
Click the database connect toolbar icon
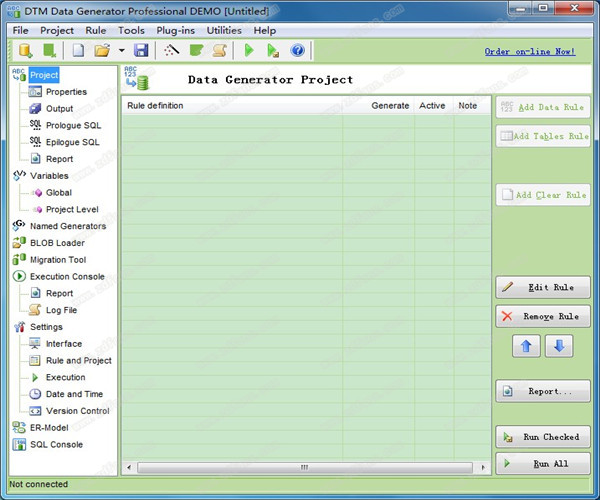(25, 50)
